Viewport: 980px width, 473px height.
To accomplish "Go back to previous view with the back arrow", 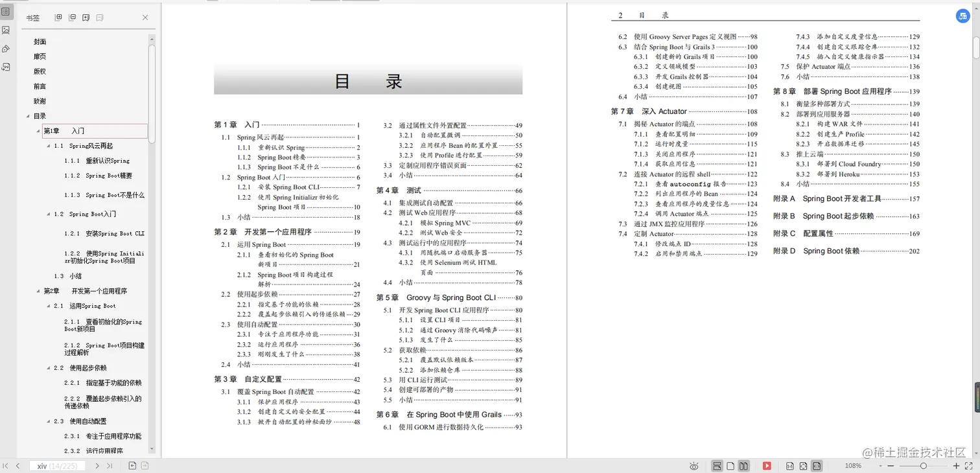I will point(132,465).
